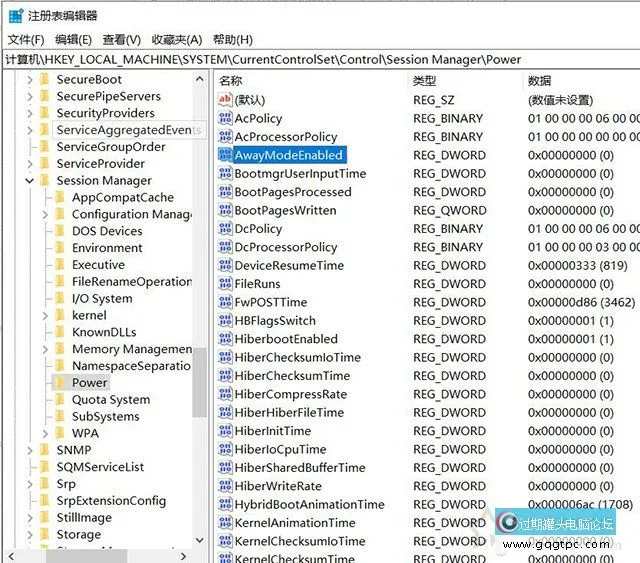Click the HiberCompressRate value icon
Viewport: 640px width, 563px height.
(x=225, y=394)
